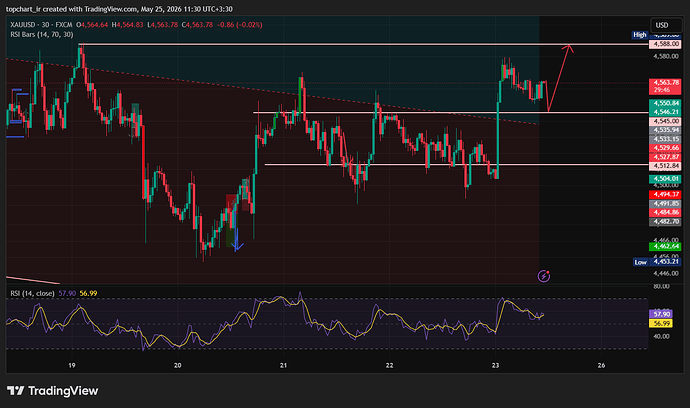Click the 4,446.00 price scale tick

(x=666, y=273)
